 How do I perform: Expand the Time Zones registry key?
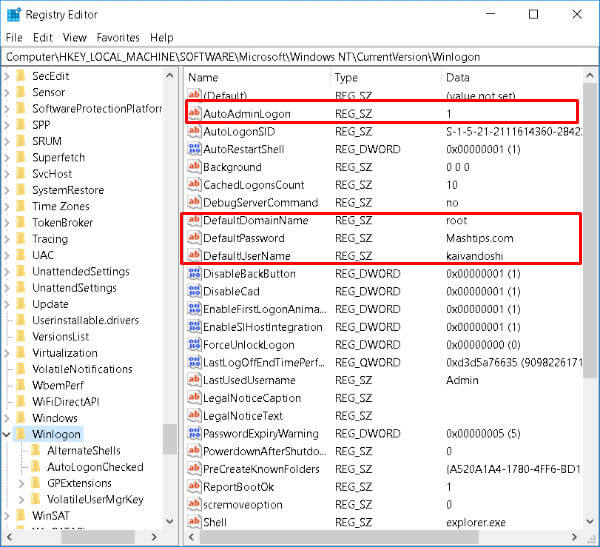tap(7, 206)
